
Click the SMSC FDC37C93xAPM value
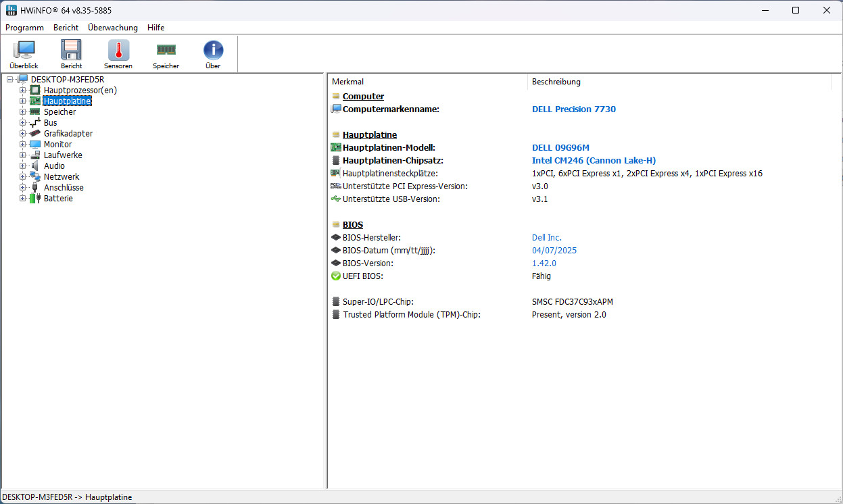pos(573,302)
